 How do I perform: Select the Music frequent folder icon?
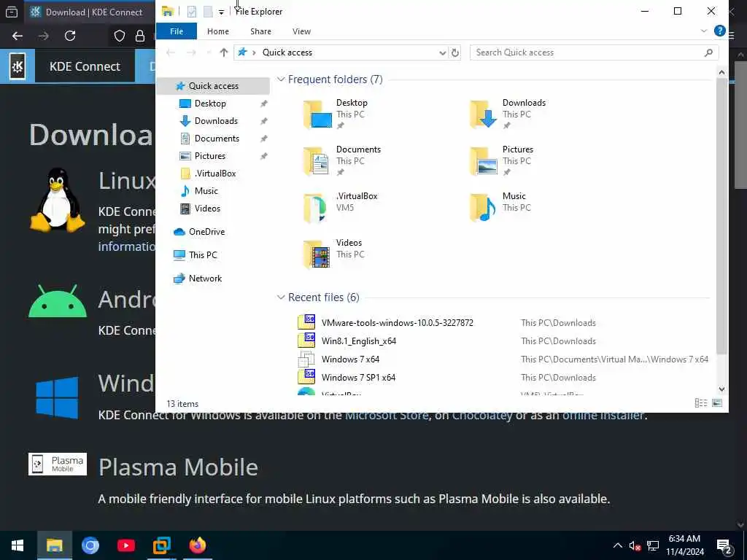[x=483, y=208]
